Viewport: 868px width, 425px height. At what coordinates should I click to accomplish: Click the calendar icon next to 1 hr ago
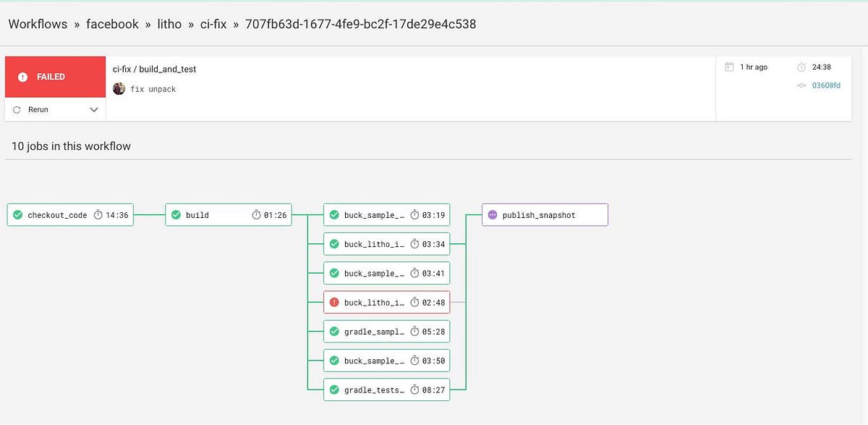[731, 67]
